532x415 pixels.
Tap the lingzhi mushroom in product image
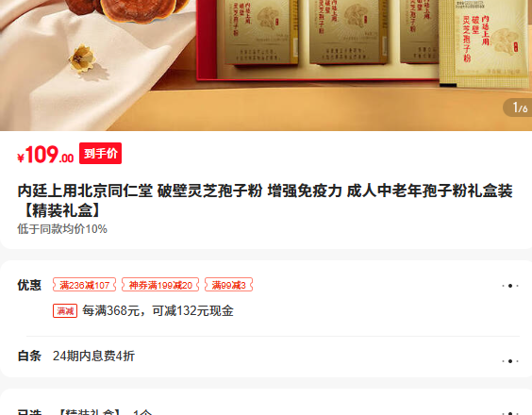(129, 10)
